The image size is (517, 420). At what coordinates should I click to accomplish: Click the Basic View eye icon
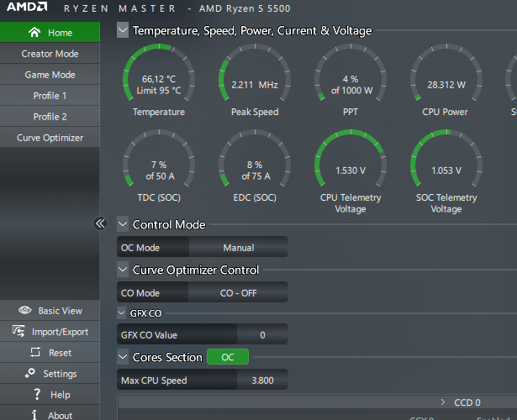coord(25,310)
